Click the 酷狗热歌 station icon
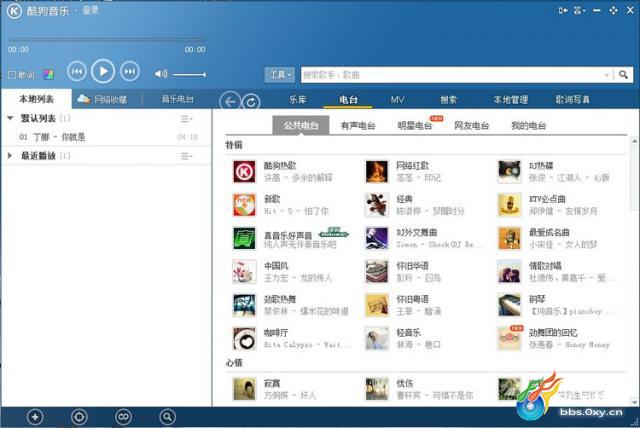640x428 pixels. (x=244, y=171)
